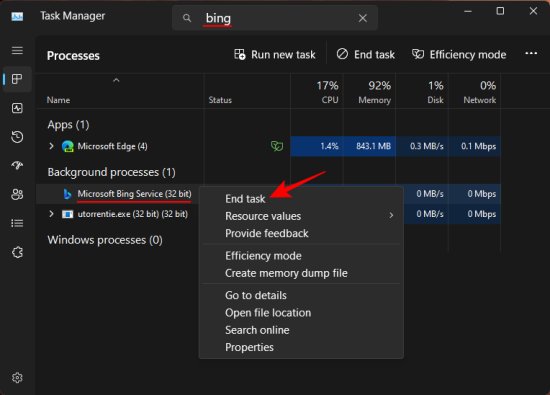Viewport: 550px width, 395px height.
Task: Click the search magnifier icon
Action: point(187,18)
